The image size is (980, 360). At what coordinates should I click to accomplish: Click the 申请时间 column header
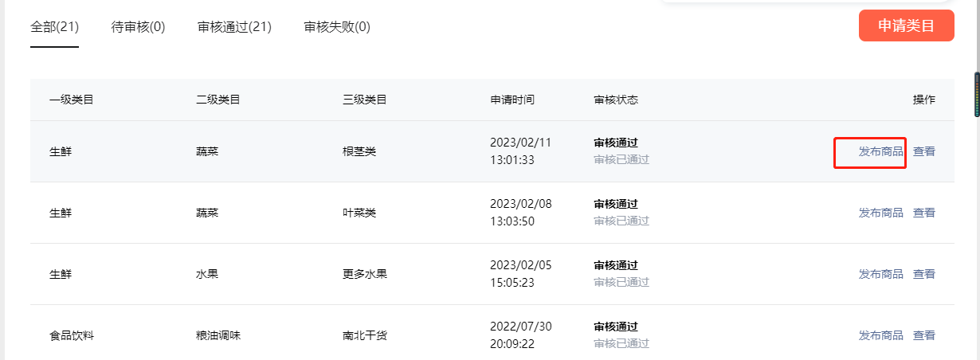click(512, 100)
